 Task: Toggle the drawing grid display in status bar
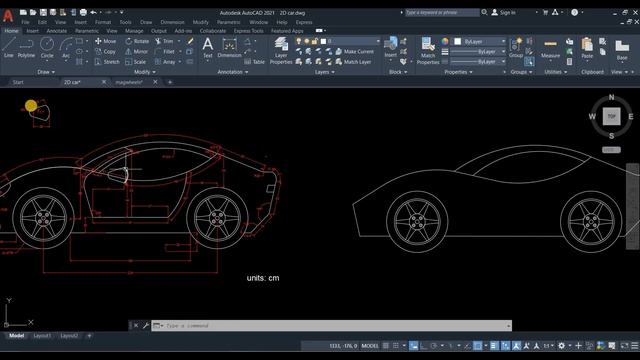[386, 346]
